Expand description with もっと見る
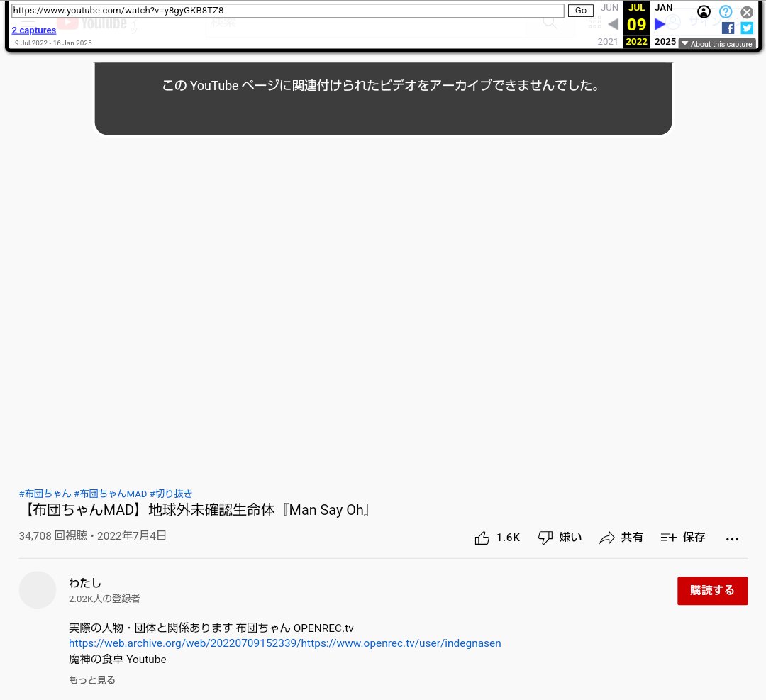766x700 pixels. pyautogui.click(x=91, y=680)
